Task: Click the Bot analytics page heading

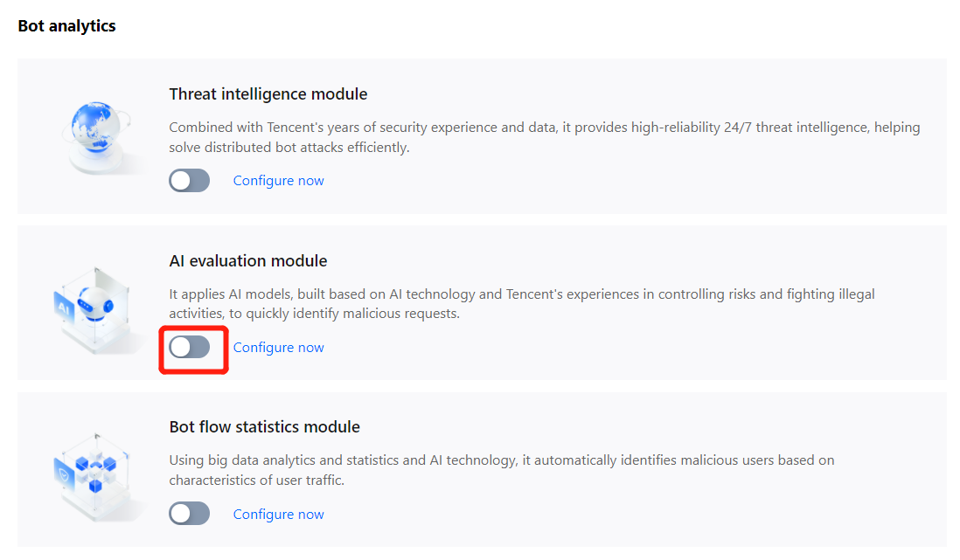Action: (x=66, y=26)
